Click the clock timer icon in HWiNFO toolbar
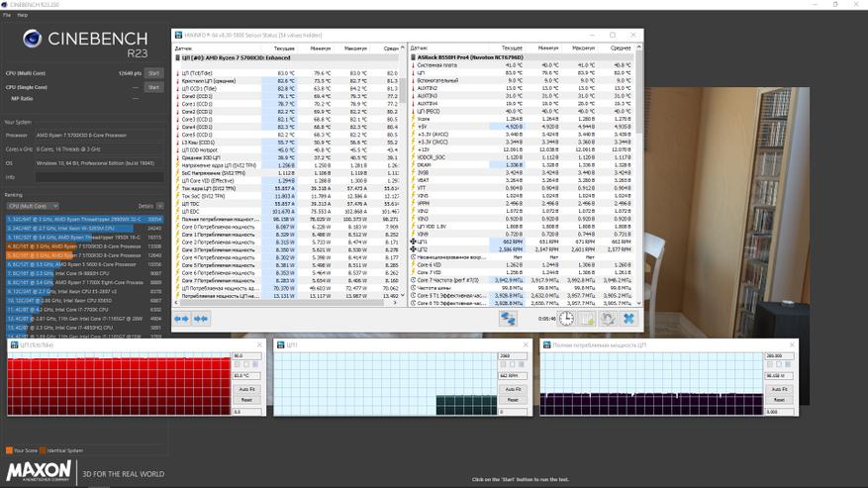 (x=566, y=319)
